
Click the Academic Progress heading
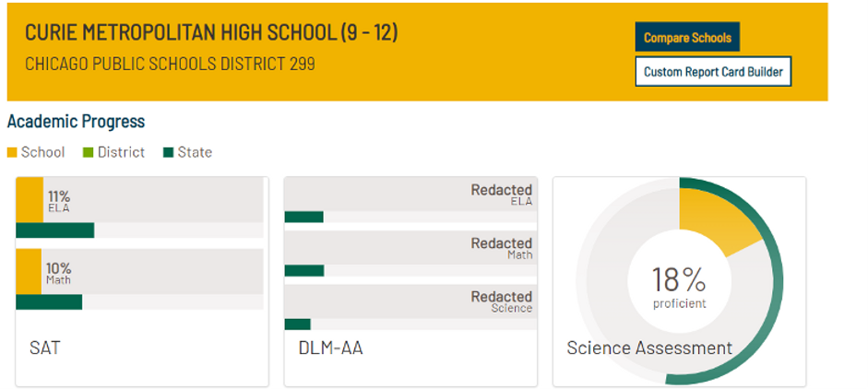(x=76, y=122)
